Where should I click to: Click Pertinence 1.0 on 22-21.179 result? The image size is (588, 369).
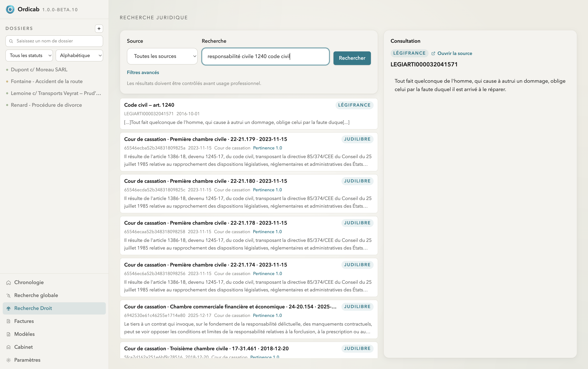[267, 148]
